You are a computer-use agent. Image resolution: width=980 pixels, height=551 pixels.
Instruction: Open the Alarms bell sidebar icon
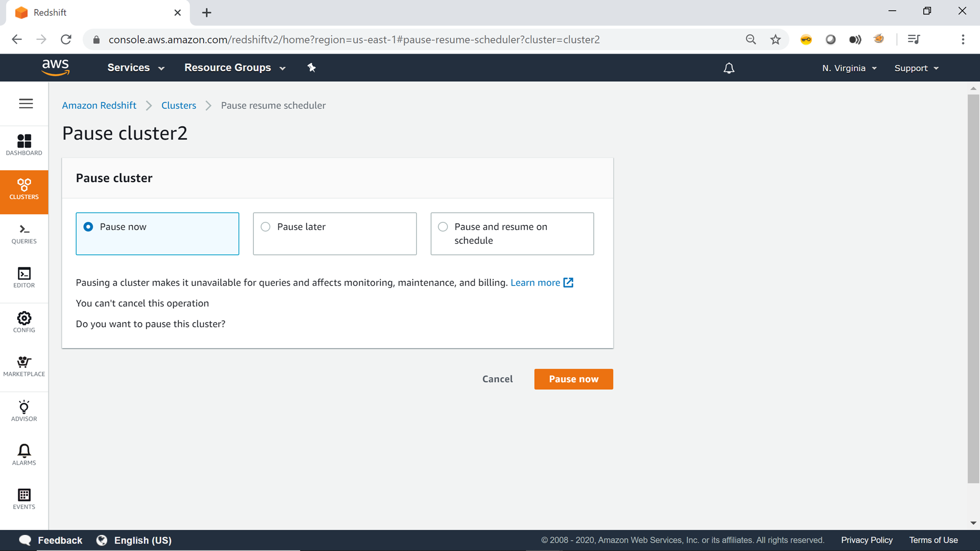[24, 455]
